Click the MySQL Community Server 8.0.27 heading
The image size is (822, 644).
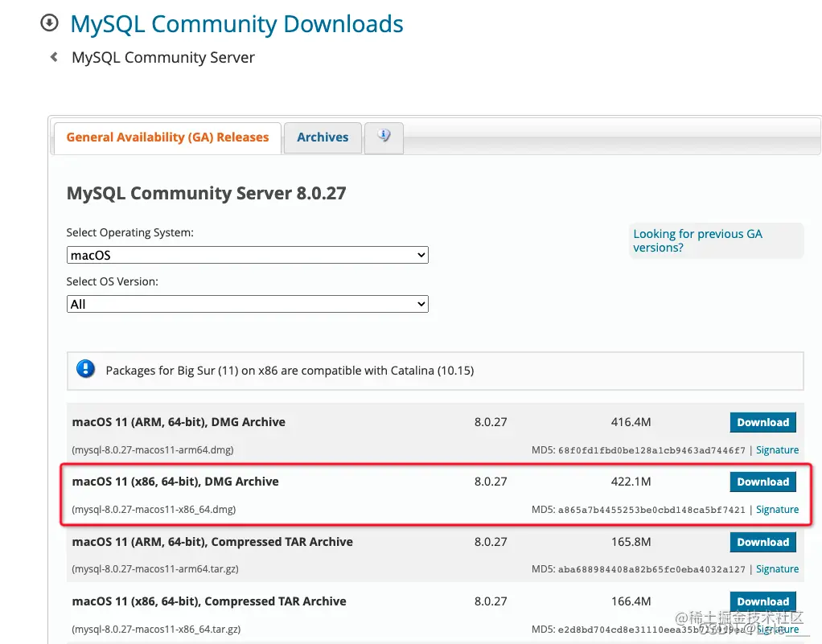tap(207, 193)
